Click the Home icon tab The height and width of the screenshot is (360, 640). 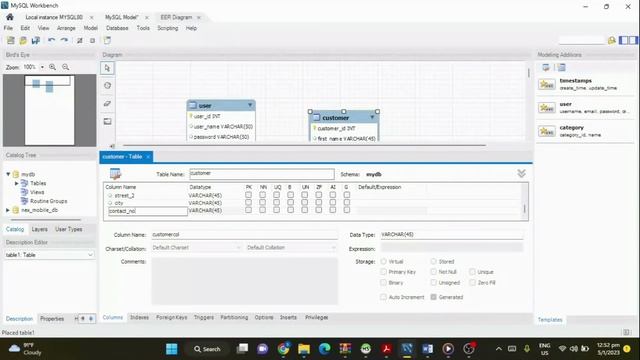point(10,17)
